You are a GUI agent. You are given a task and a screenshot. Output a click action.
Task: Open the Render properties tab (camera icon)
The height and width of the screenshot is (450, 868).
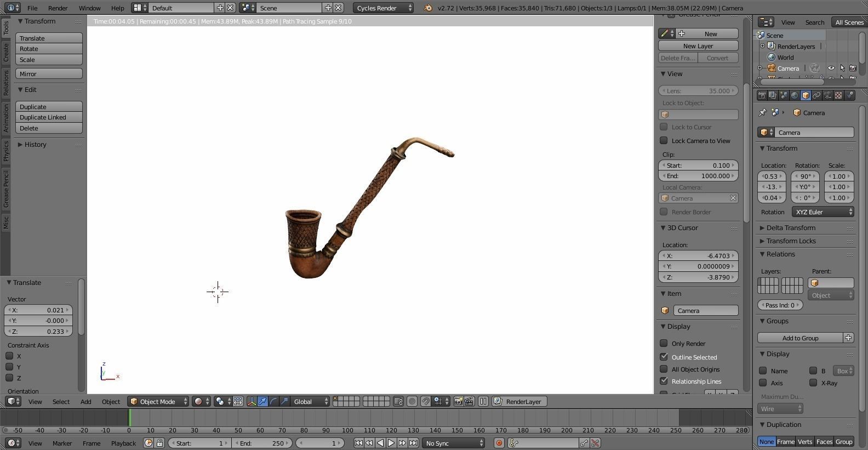[x=762, y=95]
